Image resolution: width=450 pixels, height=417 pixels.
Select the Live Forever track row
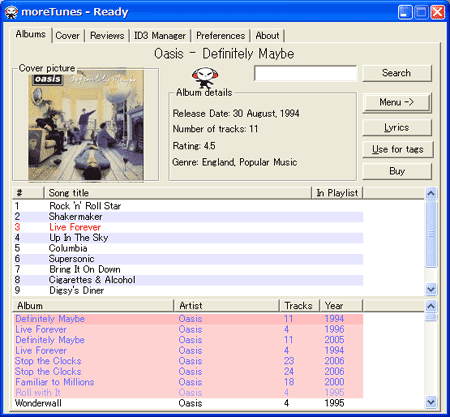[x=188, y=227]
